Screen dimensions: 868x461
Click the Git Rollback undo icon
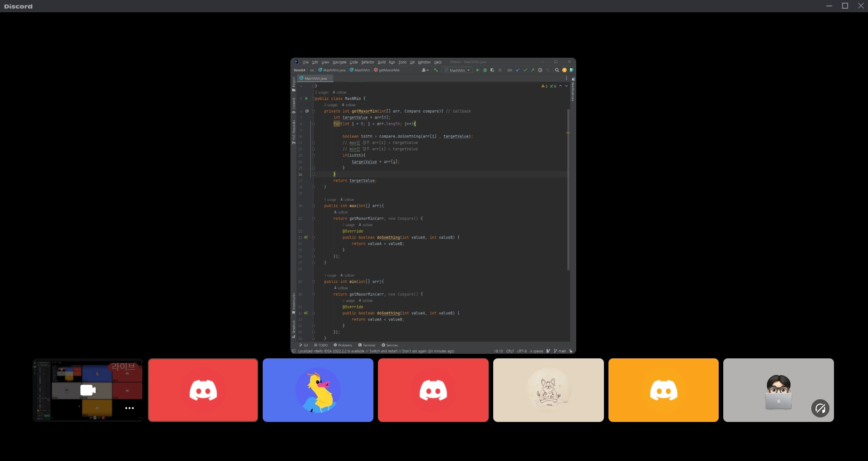coord(548,70)
